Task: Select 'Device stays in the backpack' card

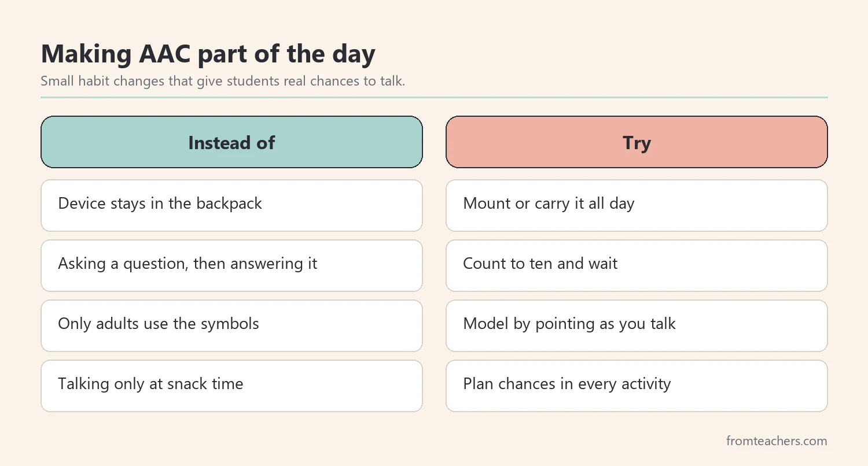Action: [231, 205]
